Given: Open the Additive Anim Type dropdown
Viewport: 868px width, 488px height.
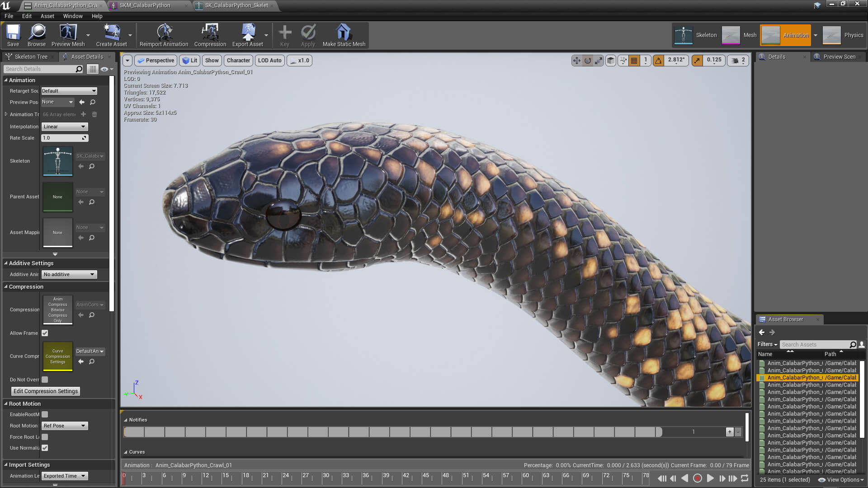Looking at the screenshot, I should point(69,274).
